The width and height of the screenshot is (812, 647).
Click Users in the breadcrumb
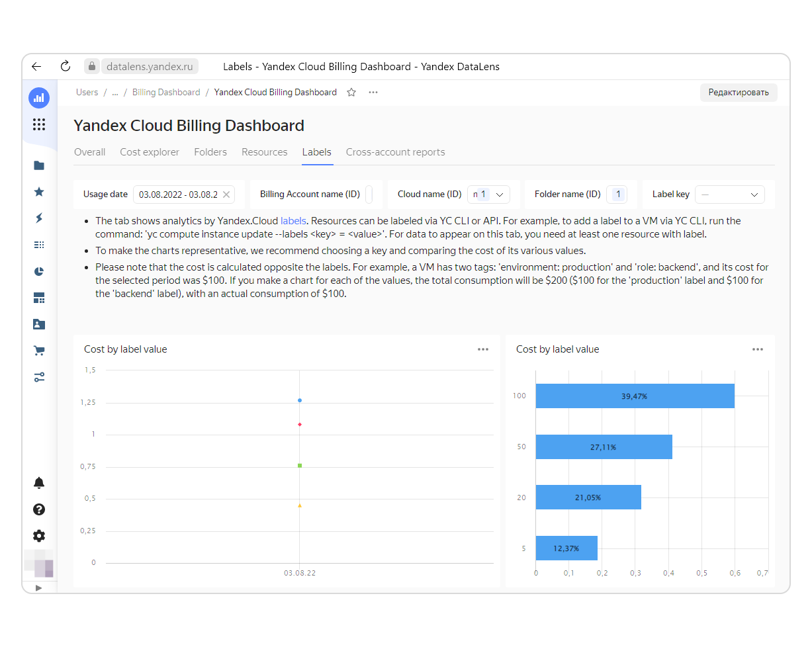pyautogui.click(x=87, y=93)
